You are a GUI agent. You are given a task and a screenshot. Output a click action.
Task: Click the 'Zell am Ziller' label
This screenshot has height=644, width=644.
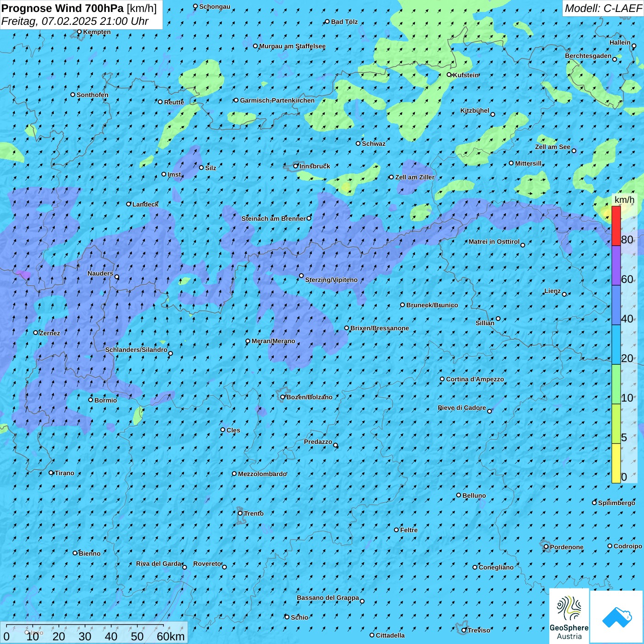click(x=415, y=177)
